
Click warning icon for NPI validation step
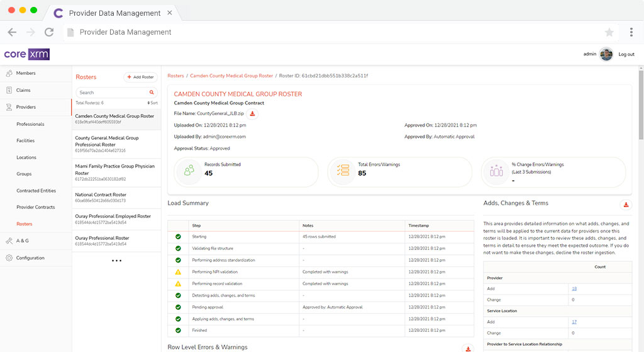(x=178, y=272)
